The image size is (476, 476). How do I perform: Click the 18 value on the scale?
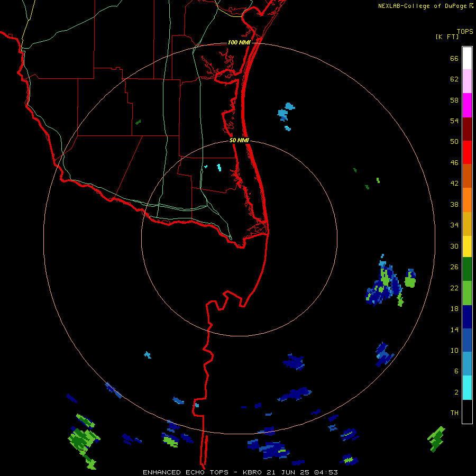tap(454, 309)
